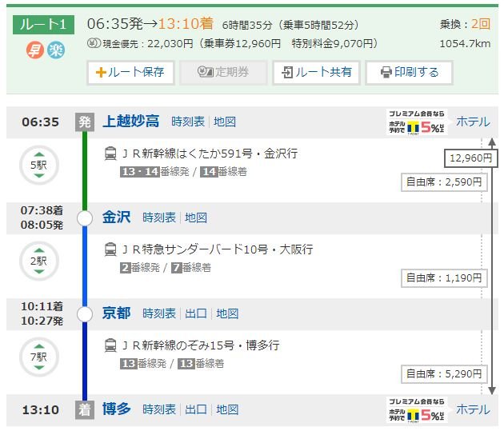Click premium hotel banner near 博多

(417, 410)
